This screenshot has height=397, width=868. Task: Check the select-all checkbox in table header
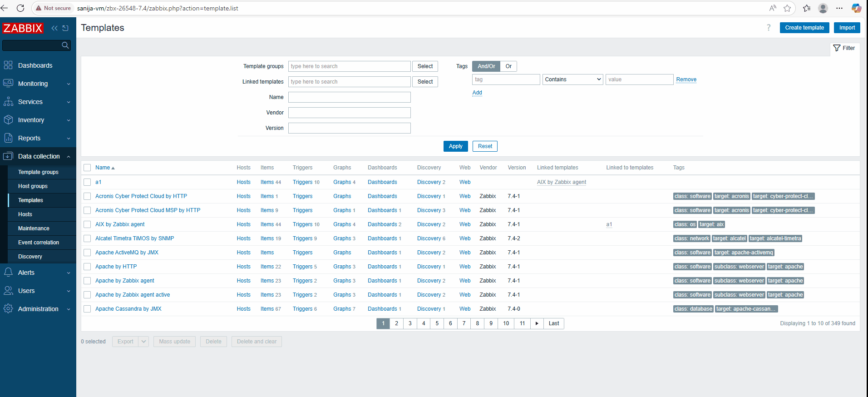click(x=87, y=168)
